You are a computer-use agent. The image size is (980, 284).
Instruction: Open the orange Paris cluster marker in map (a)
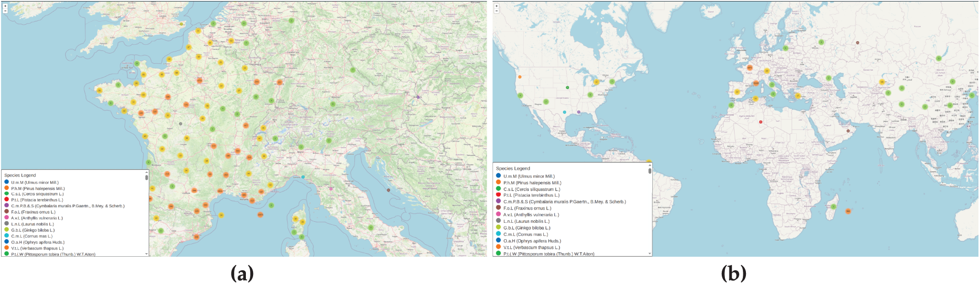point(200,80)
